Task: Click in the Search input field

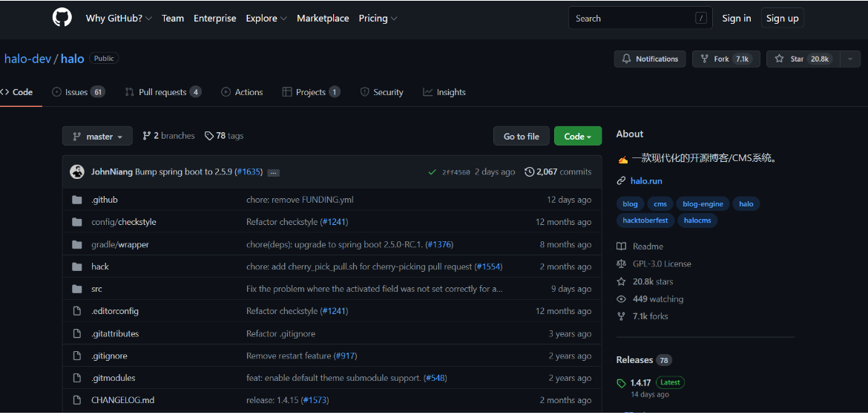Action: [x=640, y=19]
